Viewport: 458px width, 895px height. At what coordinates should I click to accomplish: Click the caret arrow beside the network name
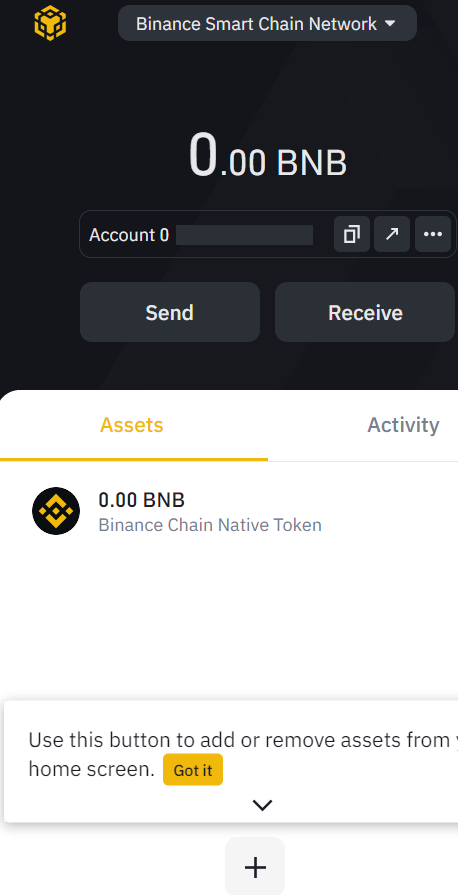click(390, 24)
